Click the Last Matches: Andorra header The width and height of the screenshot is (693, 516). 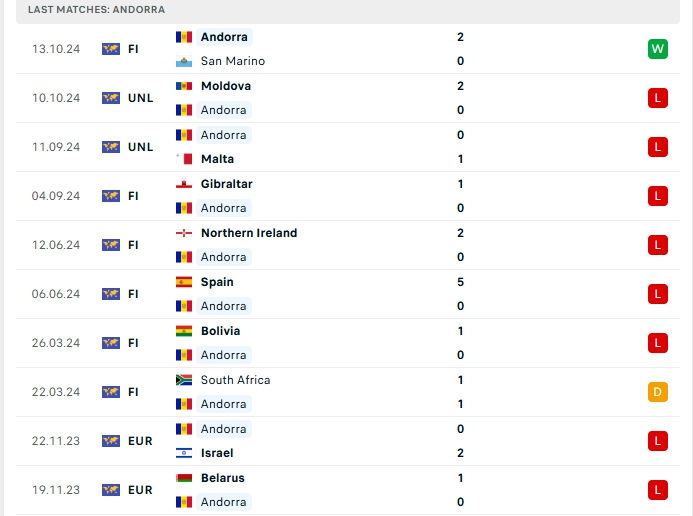[97, 9]
